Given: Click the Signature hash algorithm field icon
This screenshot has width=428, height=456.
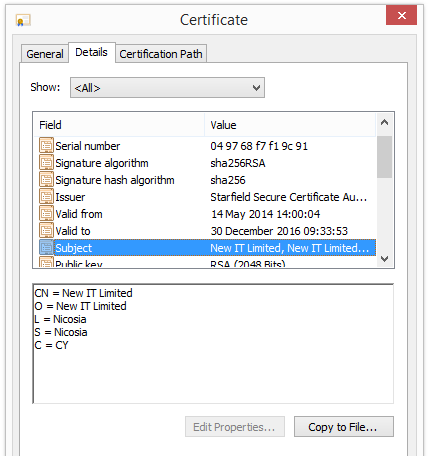Looking at the screenshot, I should click(46, 179).
